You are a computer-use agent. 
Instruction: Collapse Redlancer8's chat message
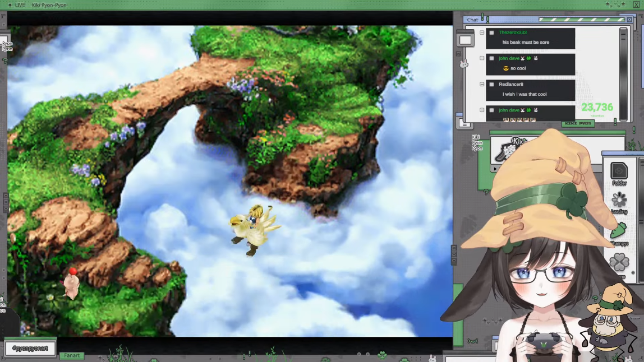[x=482, y=84]
